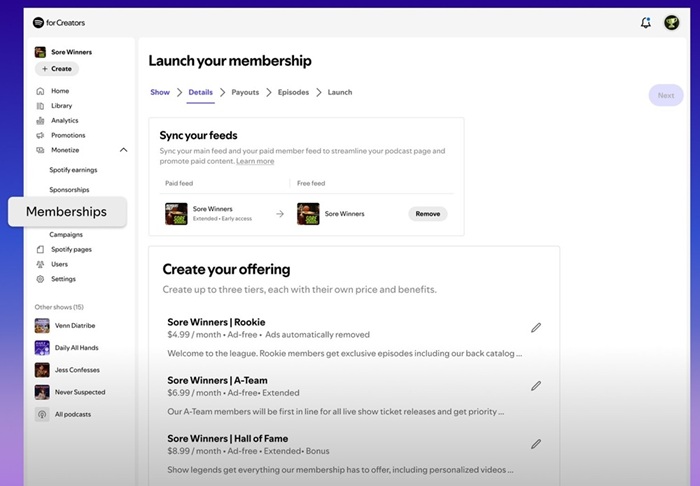Edit the Hall of Fame tier

536,444
